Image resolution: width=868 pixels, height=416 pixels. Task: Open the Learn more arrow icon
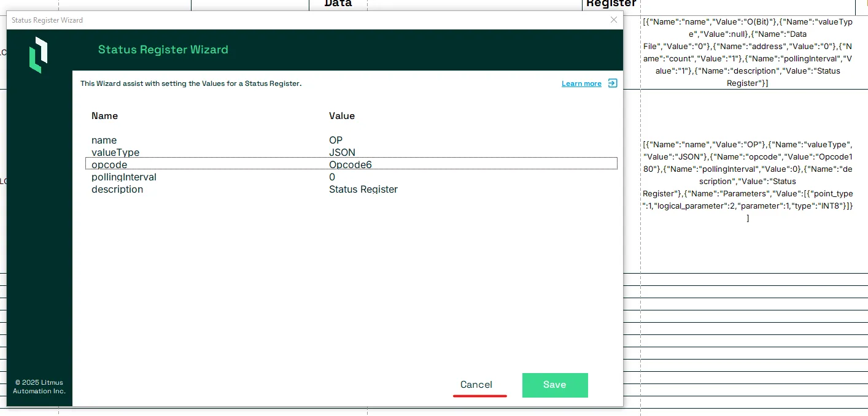tap(613, 83)
